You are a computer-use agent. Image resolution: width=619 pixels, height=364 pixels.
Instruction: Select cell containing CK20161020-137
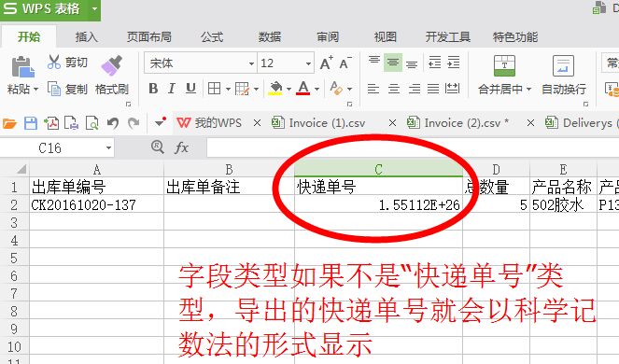point(96,205)
